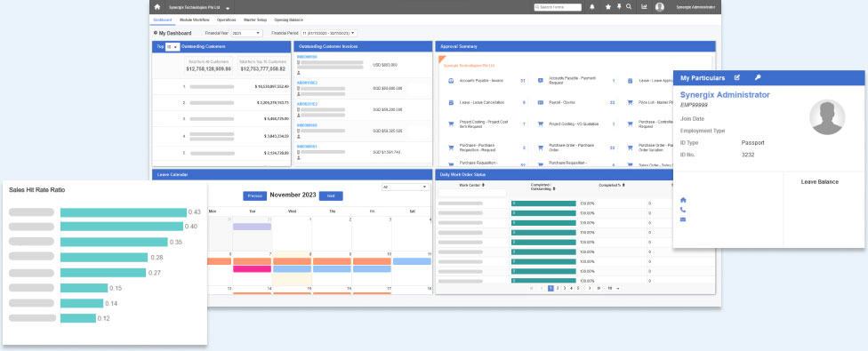The image size is (868, 351).
Task: Click the Previous month button
Action: 254,195
